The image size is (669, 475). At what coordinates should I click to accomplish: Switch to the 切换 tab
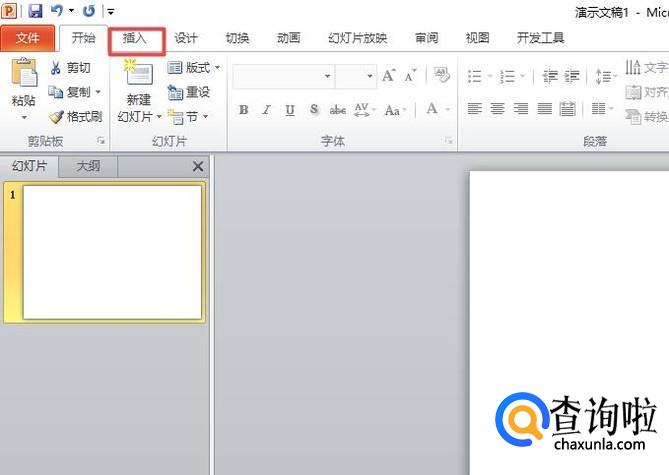pos(237,38)
